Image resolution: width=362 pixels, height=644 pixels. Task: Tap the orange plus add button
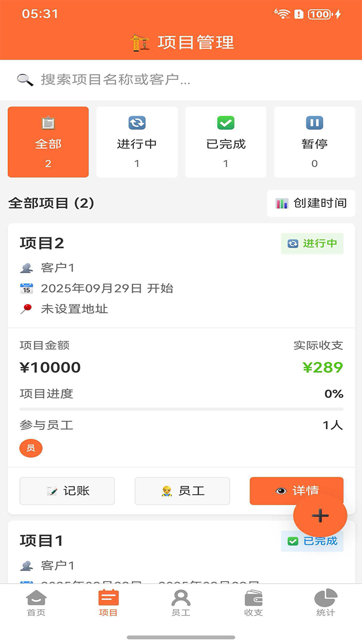pos(320,516)
